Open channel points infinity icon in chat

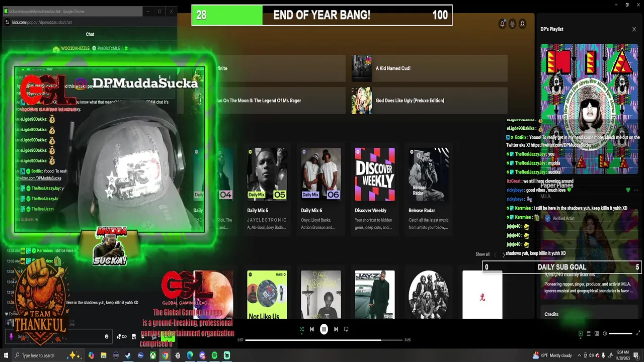point(122,336)
